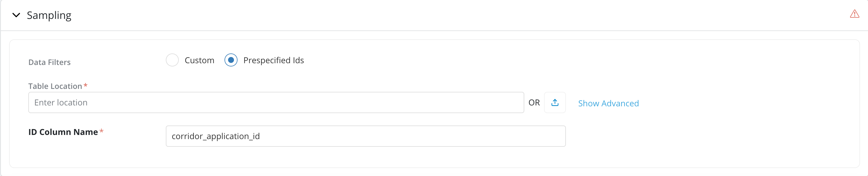The width and height of the screenshot is (868, 176).
Task: Click into the ID Column Name field
Action: point(365,136)
